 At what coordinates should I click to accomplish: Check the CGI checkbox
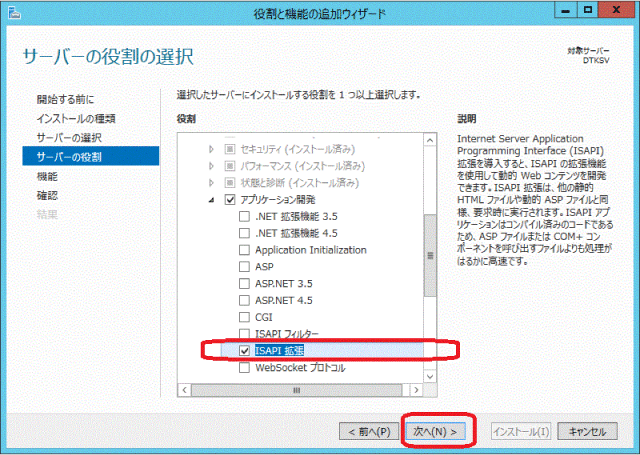coord(244,317)
